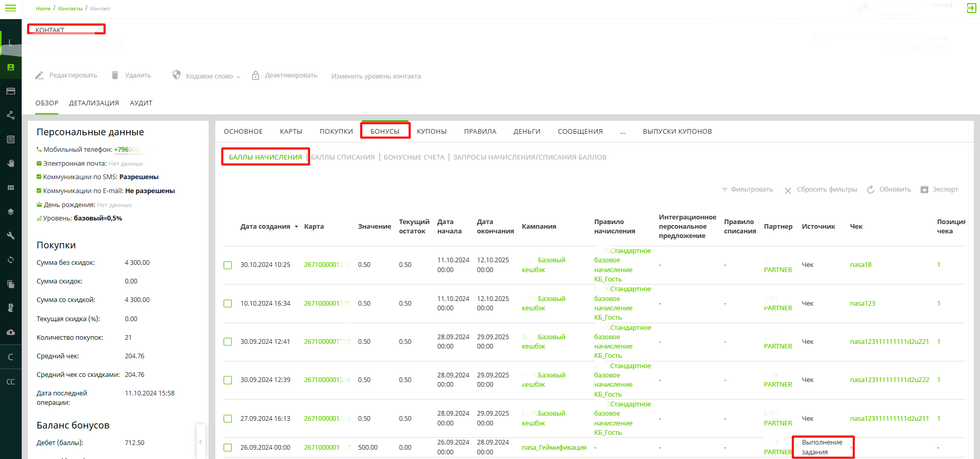Open the check link nasa18
This screenshot has height=459, width=980.
coord(861,265)
